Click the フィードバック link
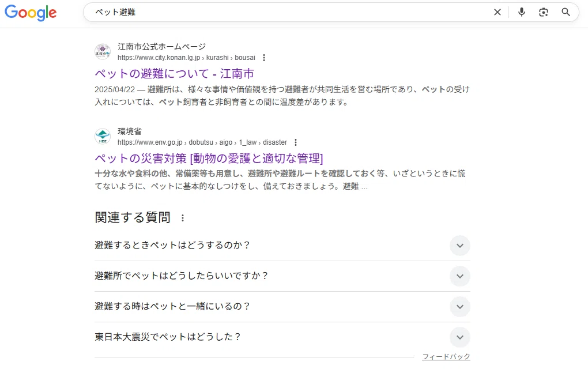588x369 pixels. [x=446, y=357]
